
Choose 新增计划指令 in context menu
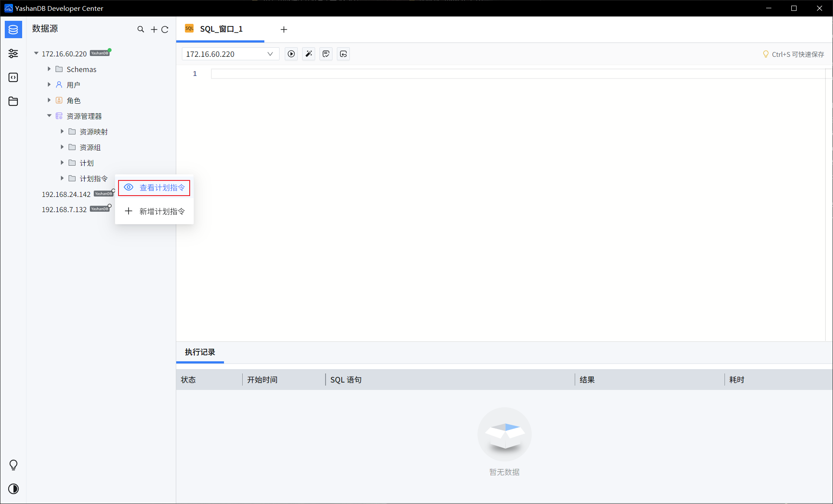154,211
